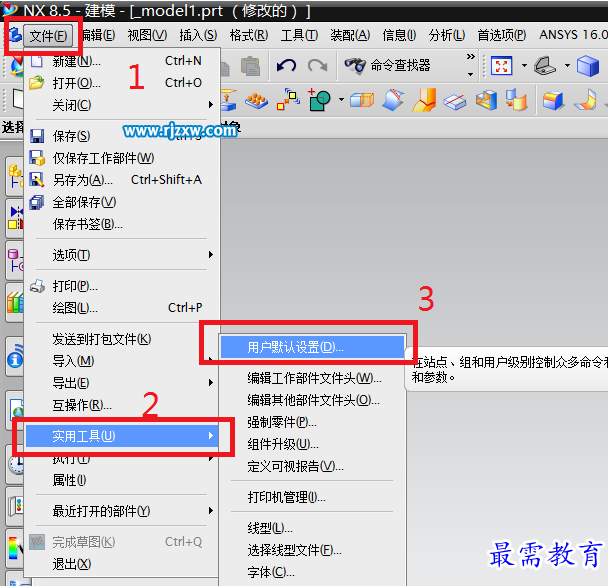Open the 视图(V) View menu

point(147,35)
